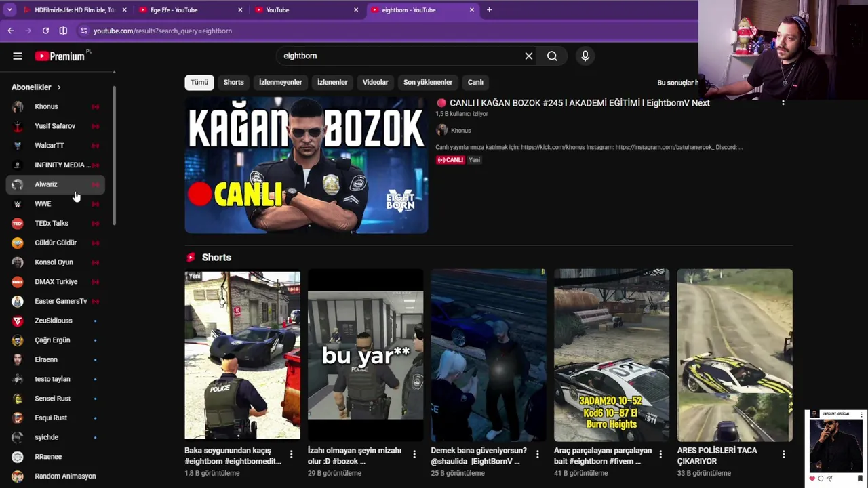Screen dimensions: 868x488
Task: Open the Çağrı Ergün channel avatar
Action: tap(18, 340)
